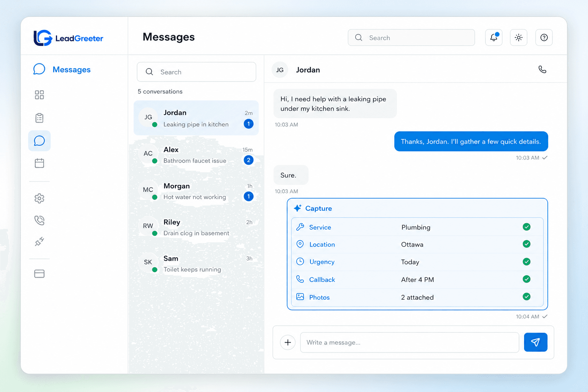Click the AC avatar for Alex
Screen dimensions: 588x392
point(148,154)
